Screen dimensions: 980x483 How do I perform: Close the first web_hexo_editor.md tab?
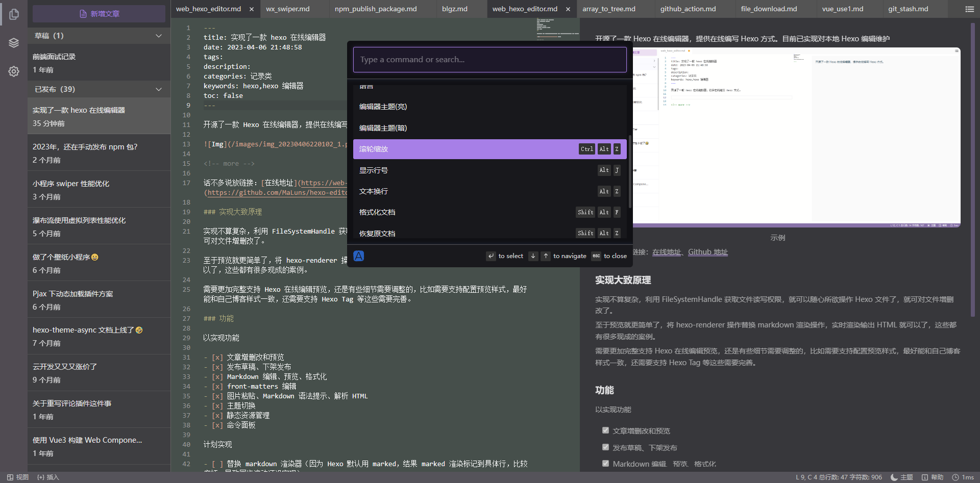click(252, 9)
